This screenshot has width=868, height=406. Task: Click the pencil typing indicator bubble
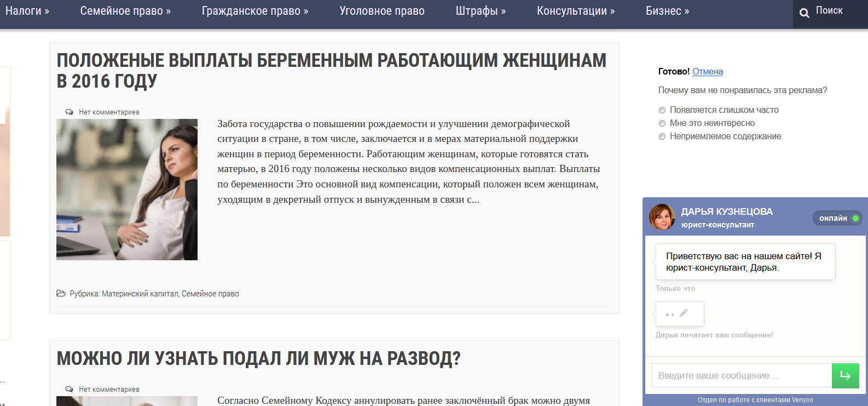point(680,314)
